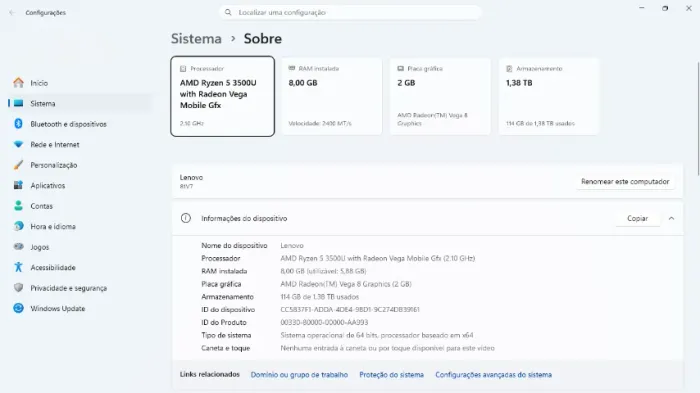Click the Placa gráfica card icon
Screen dimensions: 700x393
[400, 69]
